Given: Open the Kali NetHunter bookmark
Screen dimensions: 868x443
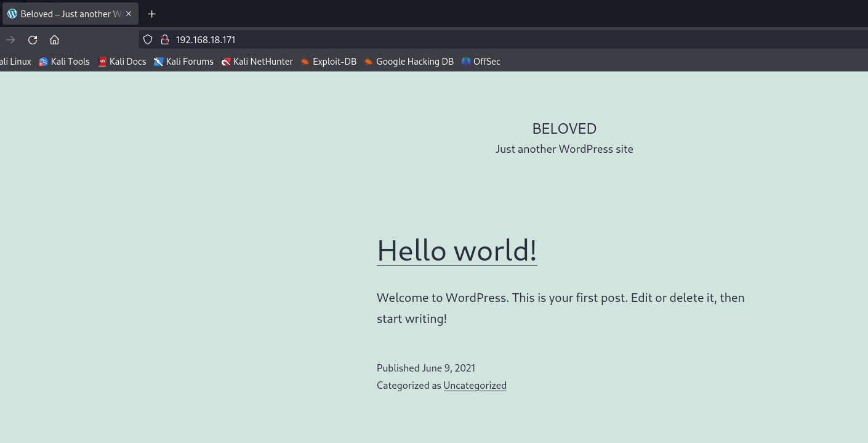Looking at the screenshot, I should (257, 62).
